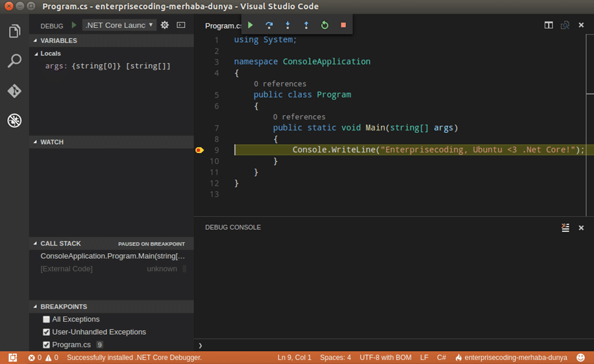Image resolution: width=594 pixels, height=364 pixels.
Task: Select ConsoleApplication.Program.Main stack frame
Action: point(112,256)
